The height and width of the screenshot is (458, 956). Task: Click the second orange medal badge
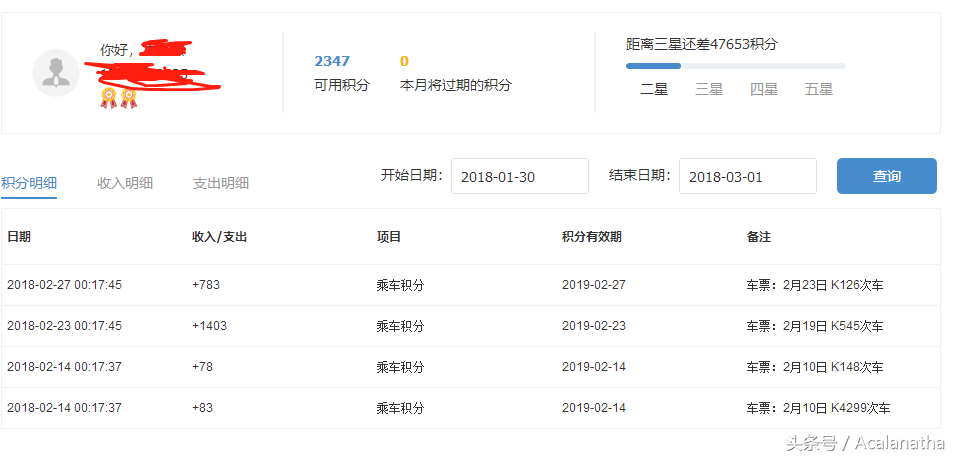point(128,97)
